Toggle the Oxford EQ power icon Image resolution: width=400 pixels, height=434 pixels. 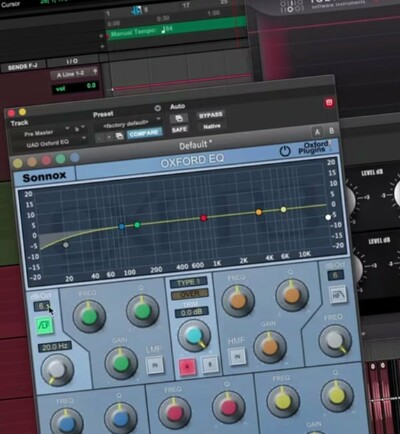click(x=285, y=151)
